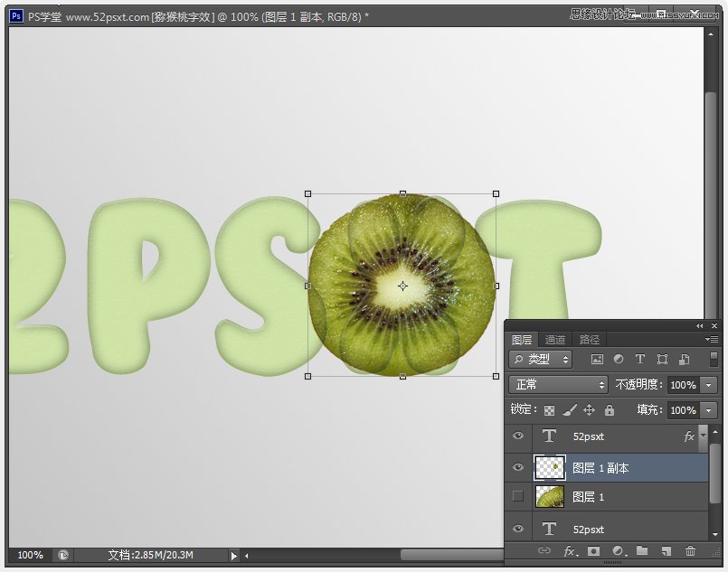Create a new layer group folder
The width and height of the screenshot is (728, 572).
[642, 550]
